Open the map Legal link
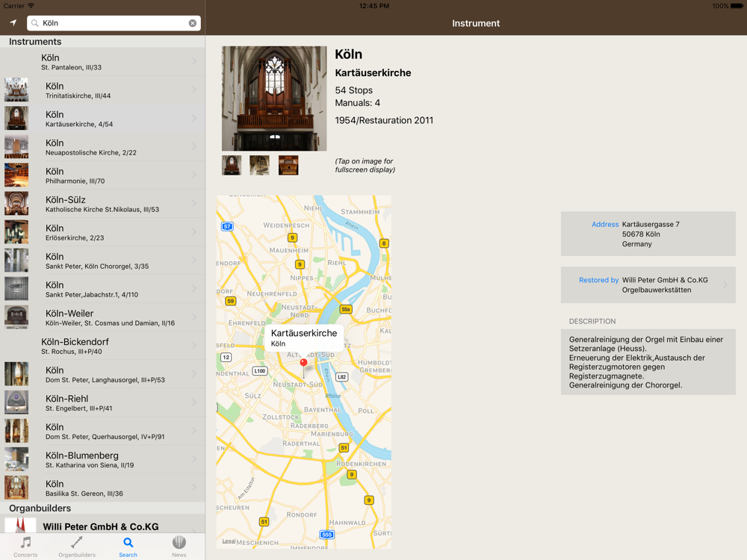747x560 pixels. [x=229, y=541]
